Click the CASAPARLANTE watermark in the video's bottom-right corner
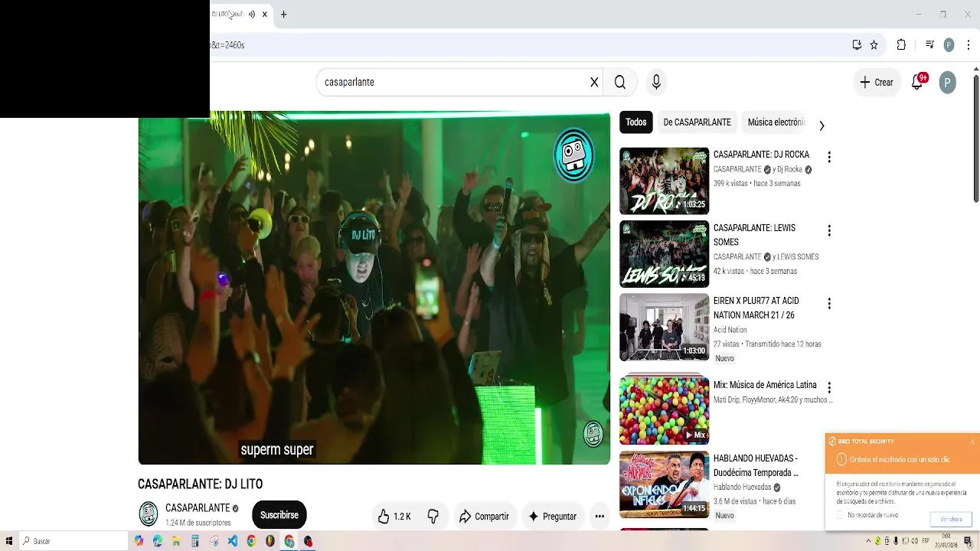This screenshot has height=551, width=980. click(x=593, y=433)
